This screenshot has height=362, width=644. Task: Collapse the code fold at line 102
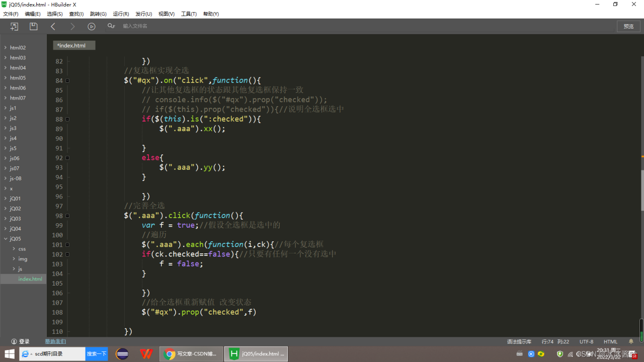pyautogui.click(x=67, y=254)
